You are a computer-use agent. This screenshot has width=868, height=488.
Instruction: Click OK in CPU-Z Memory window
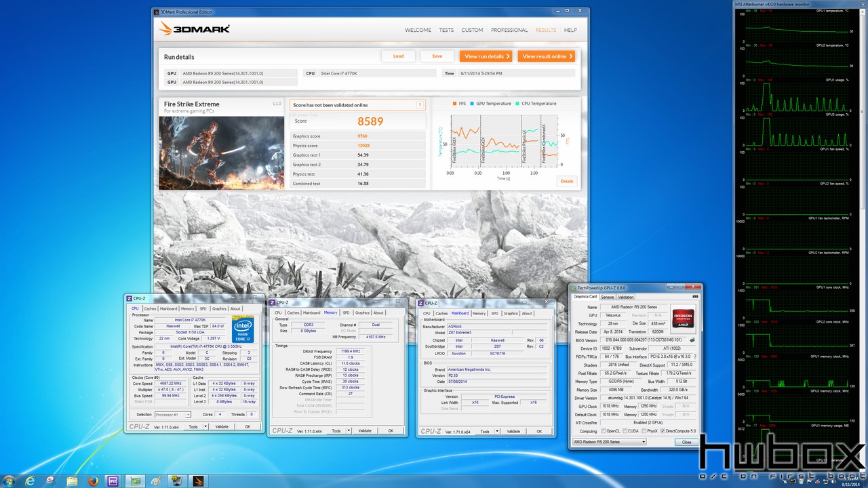(391, 430)
